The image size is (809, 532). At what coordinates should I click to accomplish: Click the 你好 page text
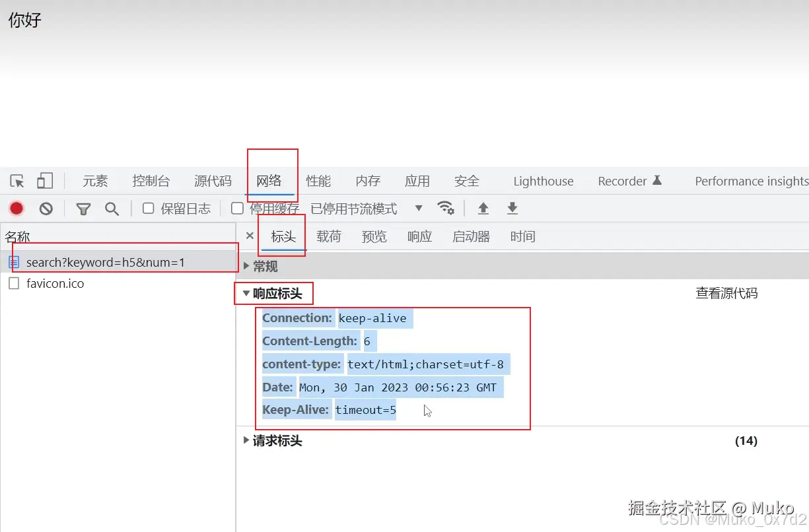(x=25, y=20)
